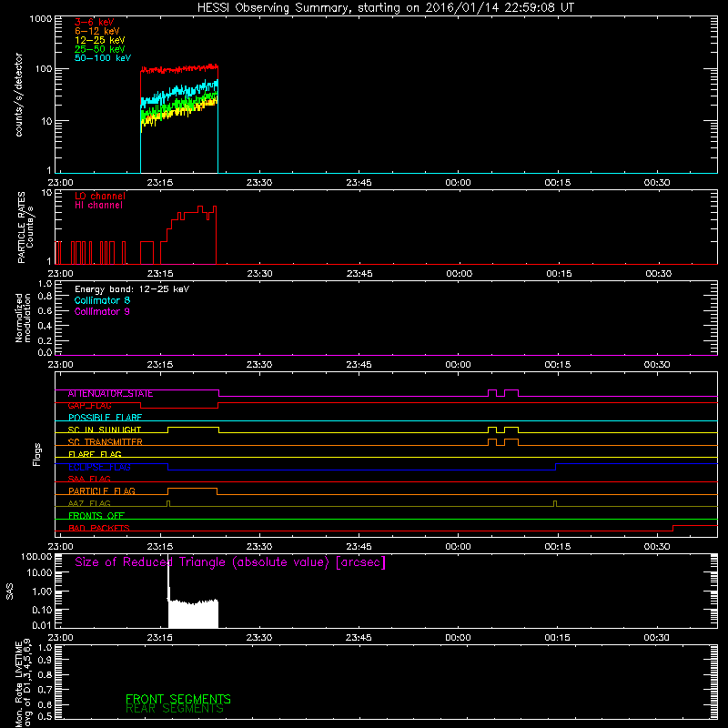Click the SC_IN_SUNLIGHT flag label
This screenshot has height=728, width=728.
tap(105, 430)
